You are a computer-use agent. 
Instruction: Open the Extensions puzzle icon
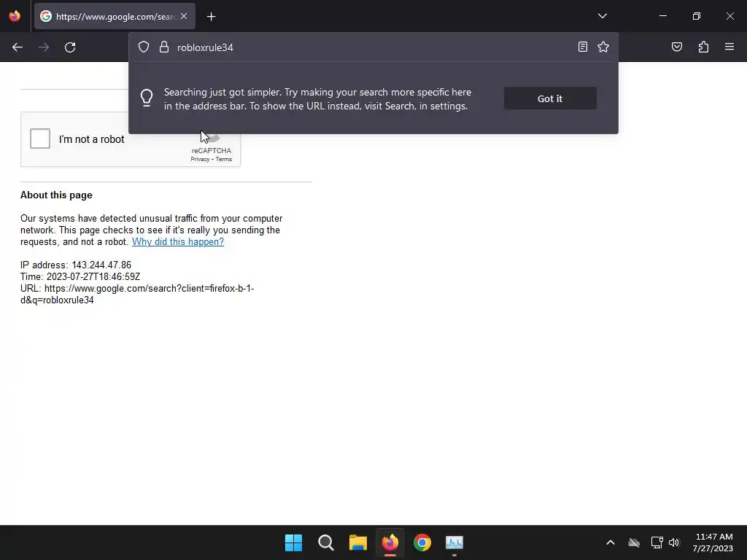click(703, 47)
